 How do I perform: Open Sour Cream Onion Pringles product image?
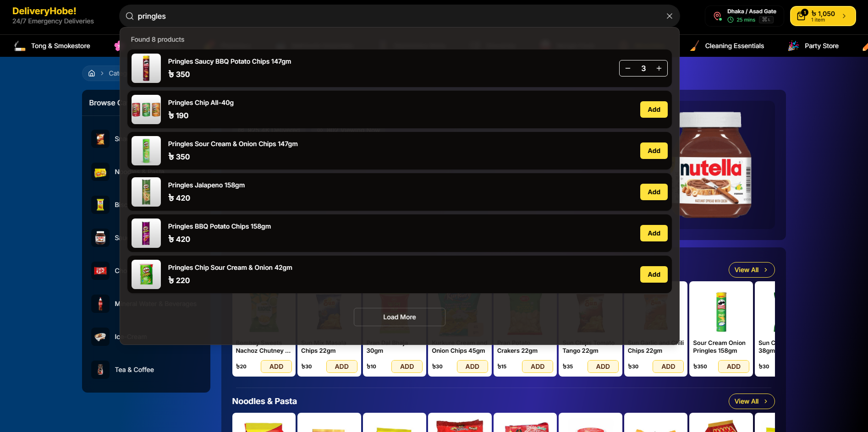(721, 312)
